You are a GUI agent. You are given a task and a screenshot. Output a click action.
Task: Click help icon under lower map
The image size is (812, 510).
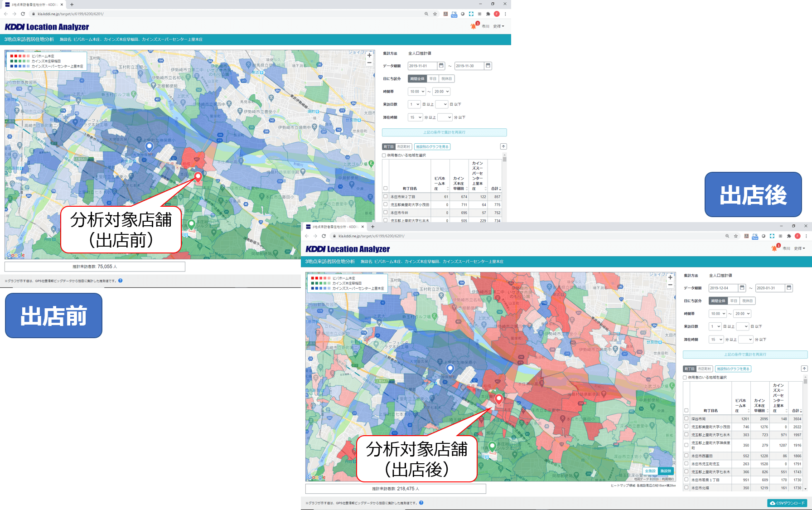click(x=421, y=503)
